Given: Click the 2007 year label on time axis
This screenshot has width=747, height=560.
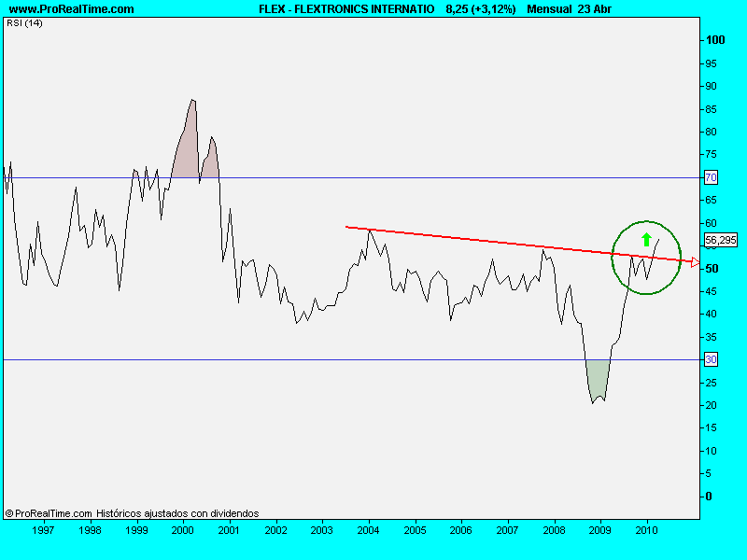Looking at the screenshot, I should pyautogui.click(x=507, y=530).
